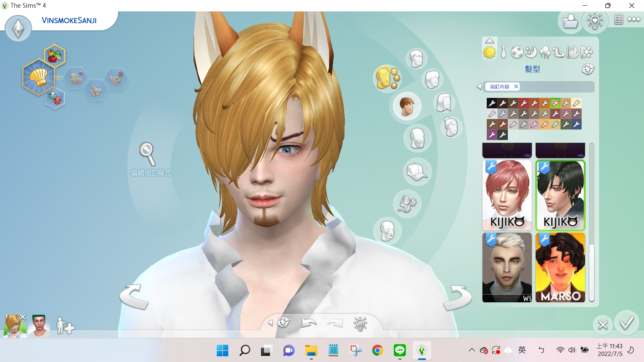This screenshot has width=644, height=362.
Task: Switch to Swimwear float tab
Action: (x=559, y=52)
